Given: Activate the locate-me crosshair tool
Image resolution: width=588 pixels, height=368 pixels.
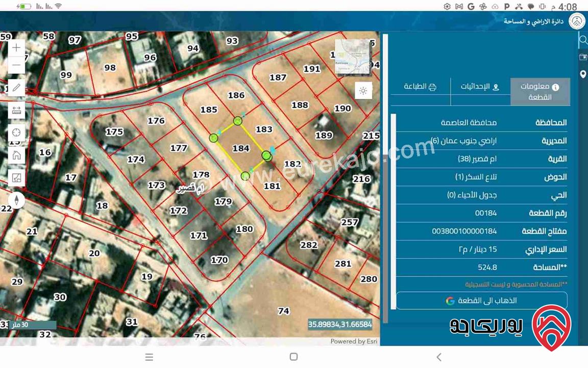Looking at the screenshot, I should (x=16, y=133).
